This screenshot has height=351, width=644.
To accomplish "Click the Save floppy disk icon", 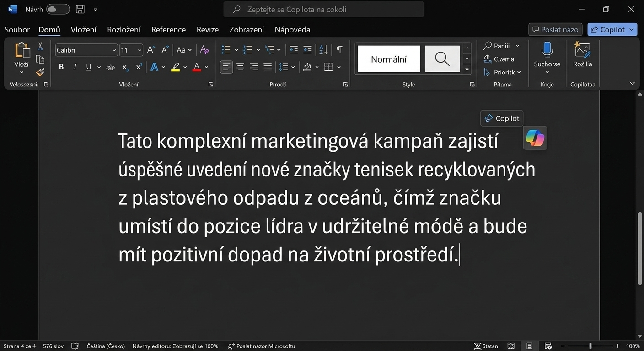I will coord(80,9).
